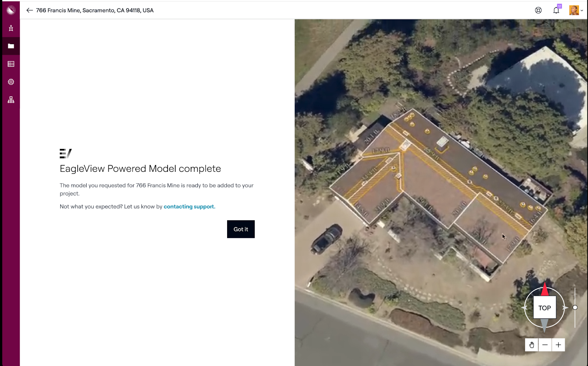Open the person icon in sidebar
This screenshot has height=366, width=588.
[11, 28]
